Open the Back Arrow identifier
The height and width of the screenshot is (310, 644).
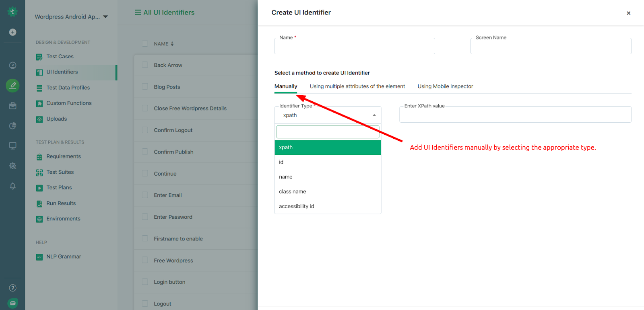click(168, 65)
